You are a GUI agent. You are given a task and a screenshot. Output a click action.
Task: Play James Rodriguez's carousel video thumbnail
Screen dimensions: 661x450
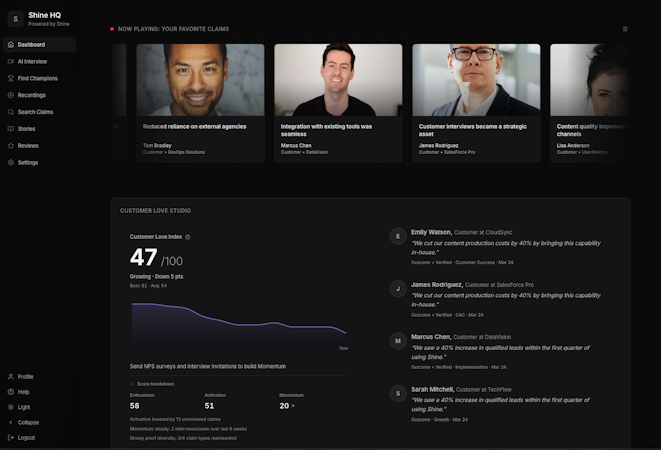pyautogui.click(x=476, y=80)
